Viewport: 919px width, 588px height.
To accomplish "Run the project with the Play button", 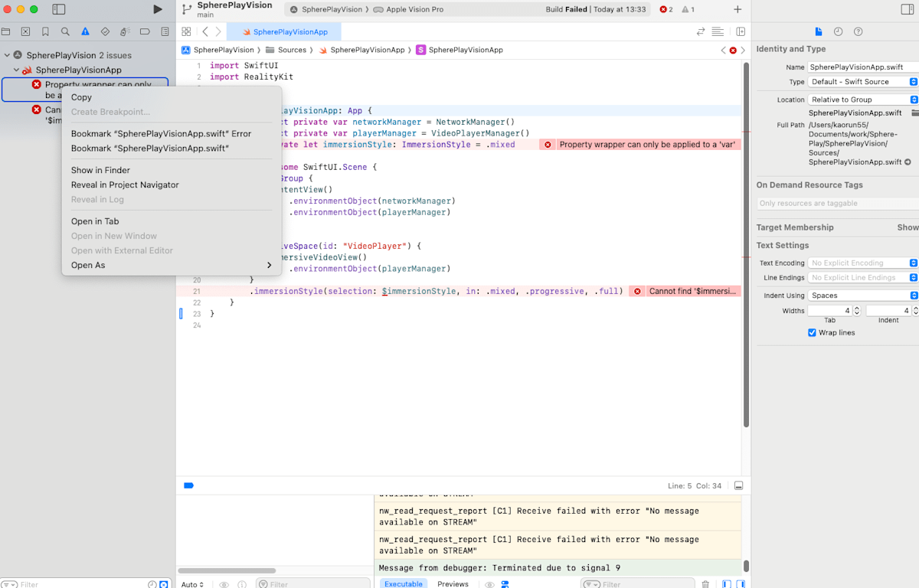I will tap(158, 9).
